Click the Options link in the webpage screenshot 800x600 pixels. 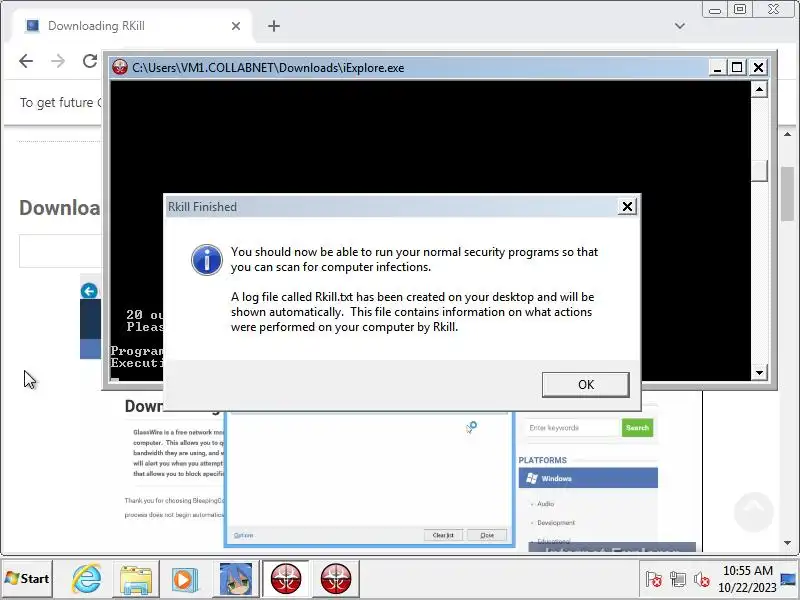tap(243, 535)
